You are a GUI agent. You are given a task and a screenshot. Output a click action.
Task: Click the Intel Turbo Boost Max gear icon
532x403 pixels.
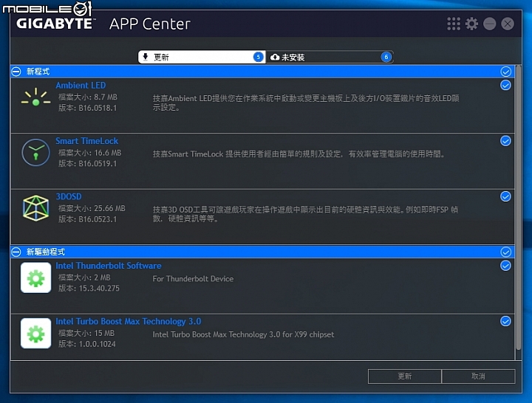click(x=35, y=333)
